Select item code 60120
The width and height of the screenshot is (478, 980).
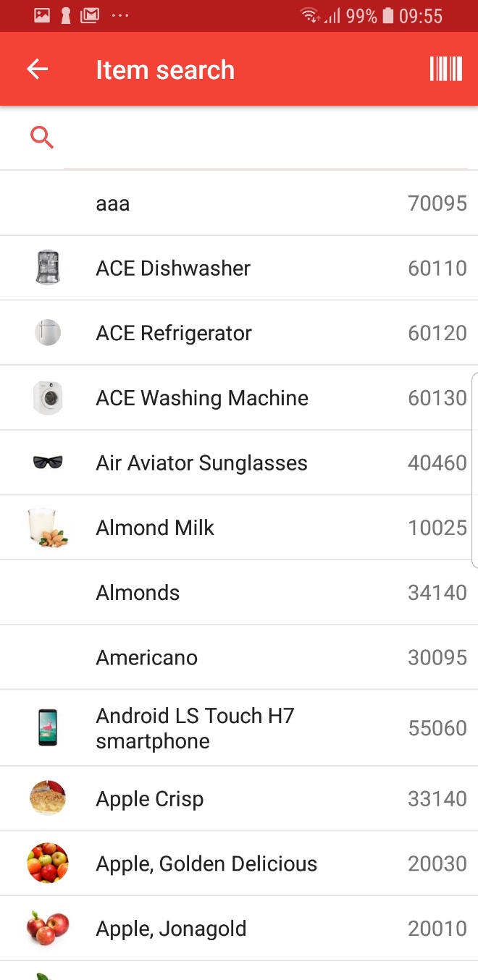coord(437,333)
